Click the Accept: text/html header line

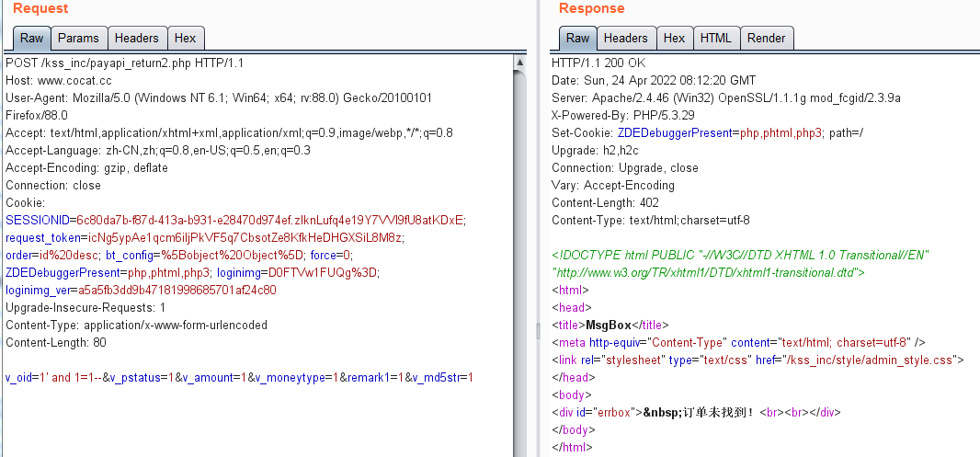point(229,133)
